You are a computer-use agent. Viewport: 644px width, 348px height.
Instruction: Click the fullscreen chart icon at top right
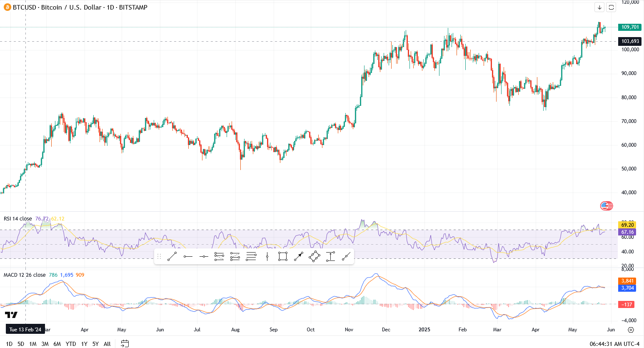coord(611,7)
